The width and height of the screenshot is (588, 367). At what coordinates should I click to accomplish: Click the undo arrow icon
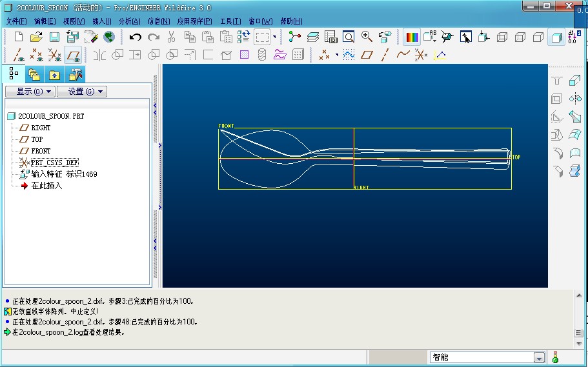[135, 37]
